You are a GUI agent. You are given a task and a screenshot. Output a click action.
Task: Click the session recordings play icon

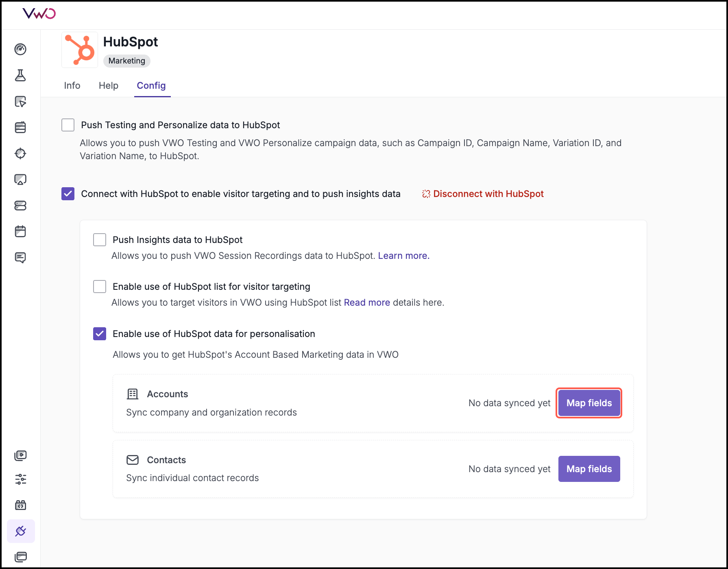20,455
